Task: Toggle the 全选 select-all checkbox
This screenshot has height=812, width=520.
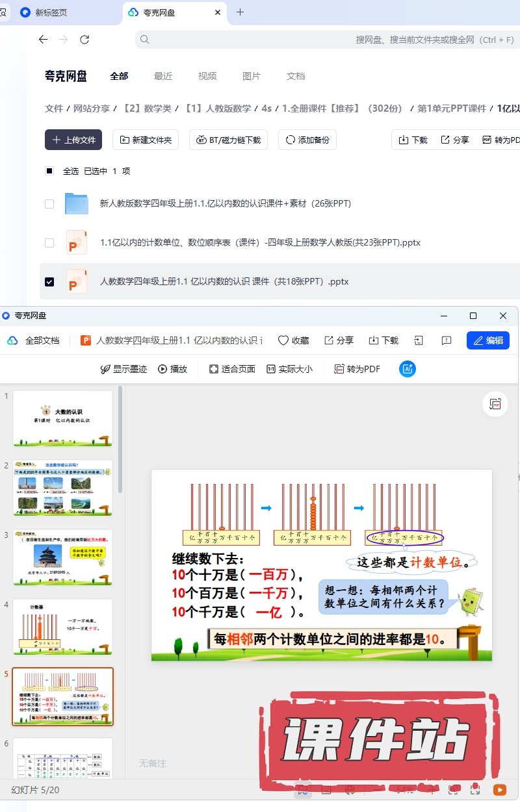Action: click(49, 171)
